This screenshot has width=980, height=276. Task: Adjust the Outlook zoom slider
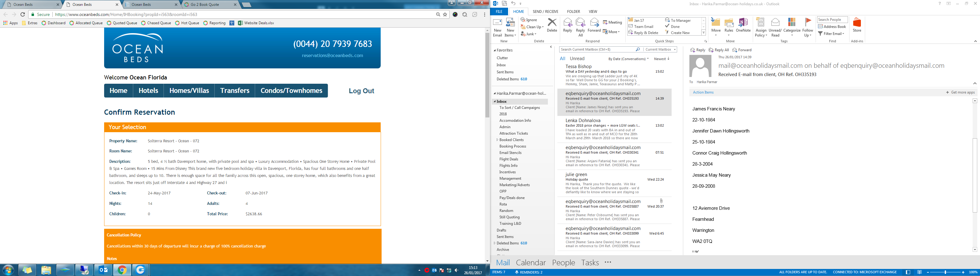pyautogui.click(x=945, y=272)
